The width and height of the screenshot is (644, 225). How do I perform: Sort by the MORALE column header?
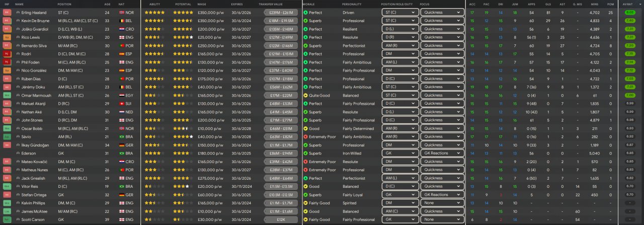(309, 4)
